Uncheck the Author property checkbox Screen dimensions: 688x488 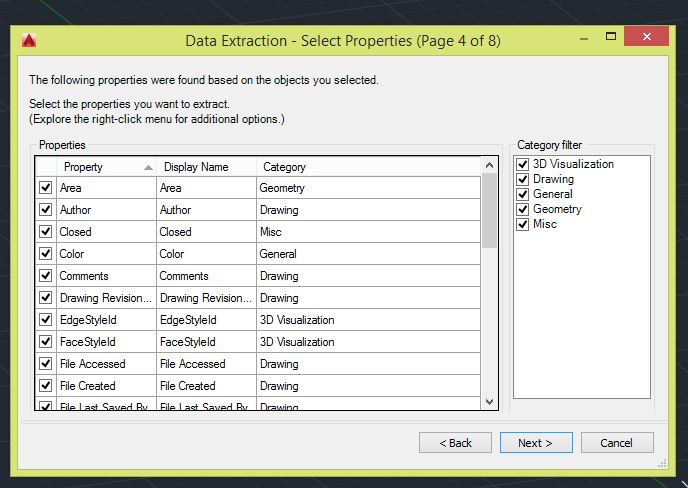coord(46,210)
